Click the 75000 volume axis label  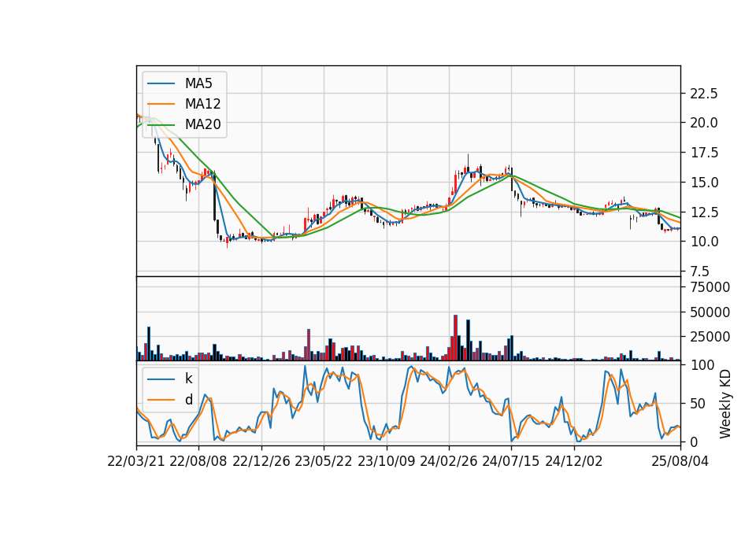pos(710,287)
